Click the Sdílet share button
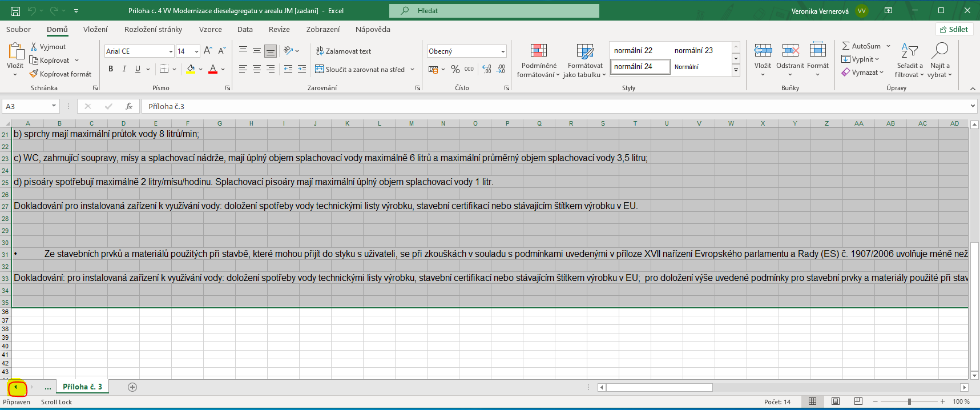This screenshot has width=980, height=410. tap(954, 29)
